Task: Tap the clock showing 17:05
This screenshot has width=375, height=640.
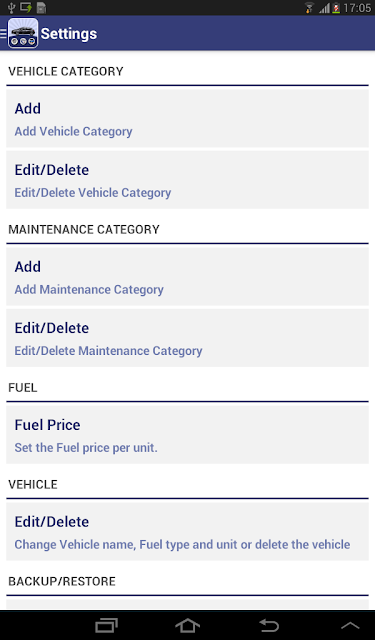Action: click(357, 8)
